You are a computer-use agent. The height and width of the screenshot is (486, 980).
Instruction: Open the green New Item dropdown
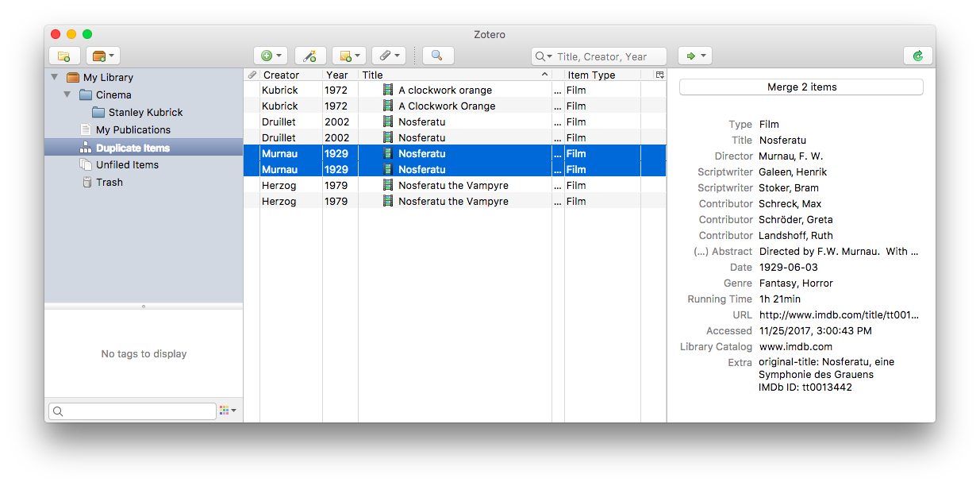(271, 56)
